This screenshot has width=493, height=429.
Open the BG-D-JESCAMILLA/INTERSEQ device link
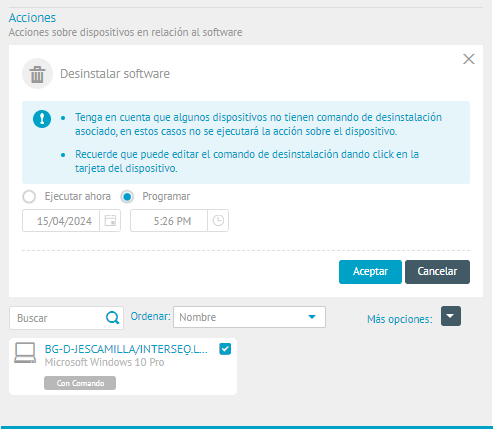click(126, 349)
